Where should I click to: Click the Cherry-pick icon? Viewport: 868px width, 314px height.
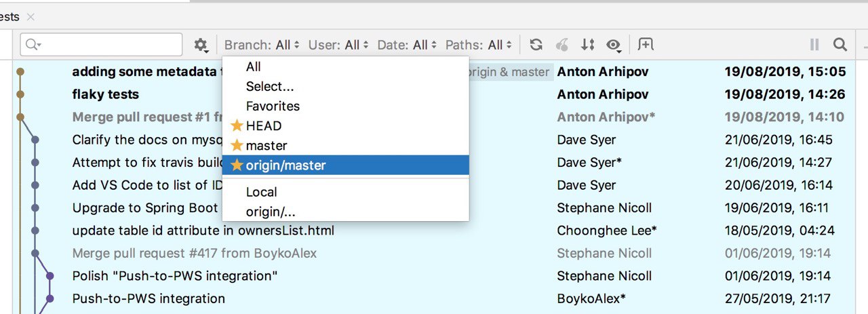tap(562, 45)
